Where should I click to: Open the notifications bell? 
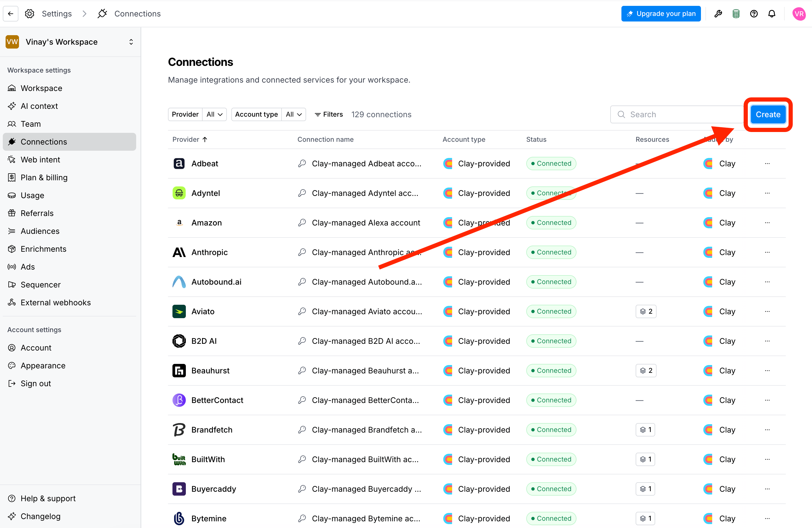tap(772, 14)
